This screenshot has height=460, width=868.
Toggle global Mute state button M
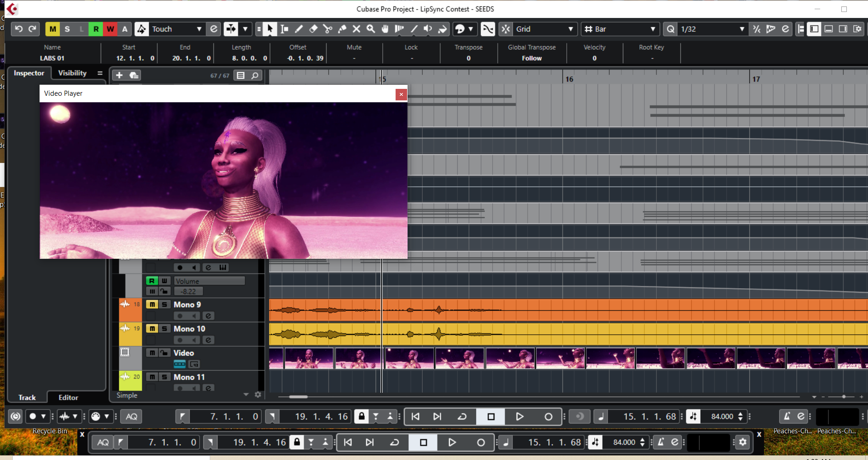pos(52,29)
